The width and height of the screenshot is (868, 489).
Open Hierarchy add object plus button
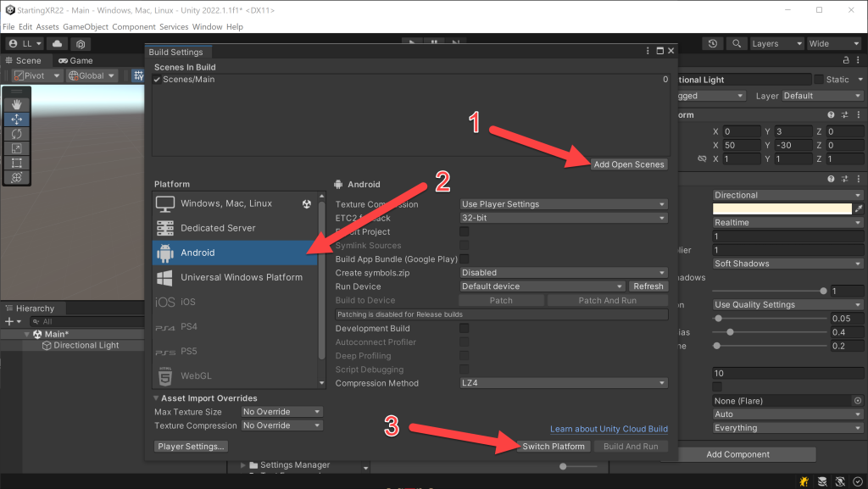pos(8,321)
